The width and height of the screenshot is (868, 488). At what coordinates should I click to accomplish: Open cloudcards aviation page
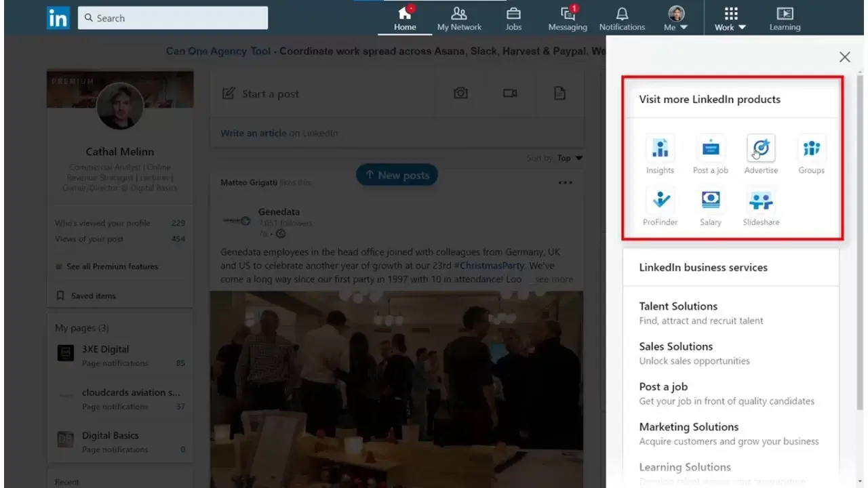pos(131,392)
